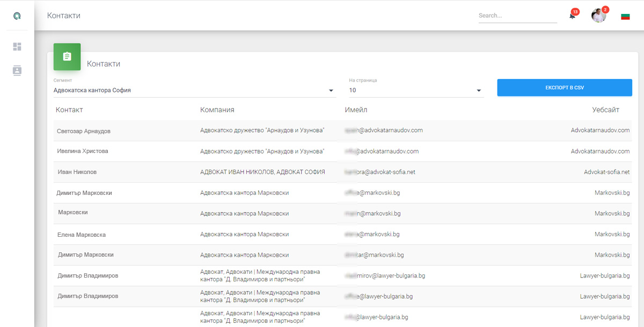The width and height of the screenshot is (644, 327).
Task: Open the contacts icon in the sidebar
Action: pyautogui.click(x=17, y=70)
